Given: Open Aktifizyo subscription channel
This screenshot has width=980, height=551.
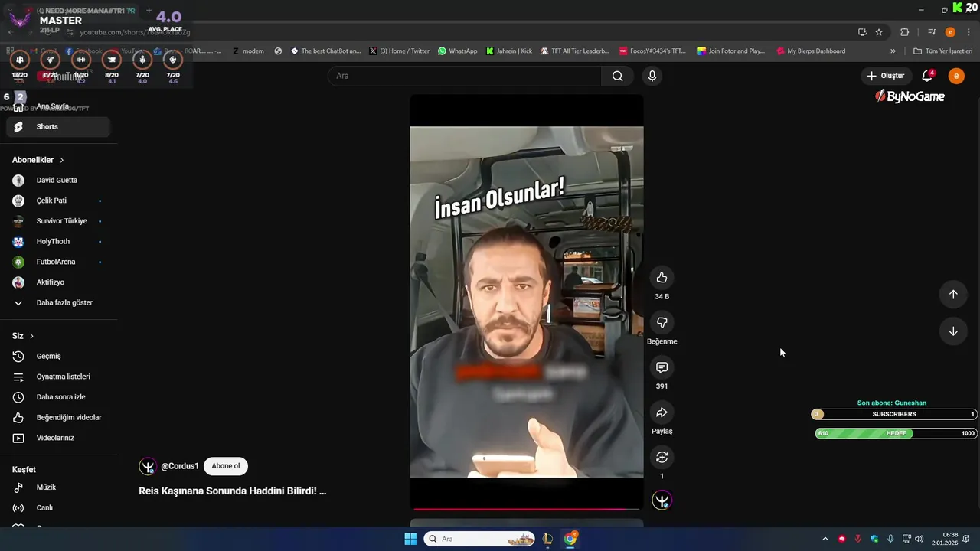Looking at the screenshot, I should pyautogui.click(x=58, y=282).
